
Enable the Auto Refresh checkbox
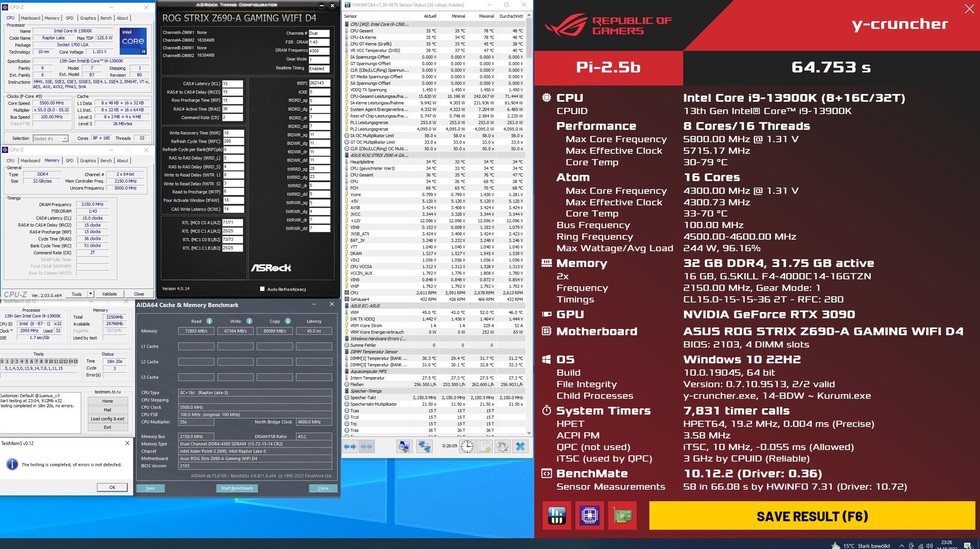coord(263,289)
